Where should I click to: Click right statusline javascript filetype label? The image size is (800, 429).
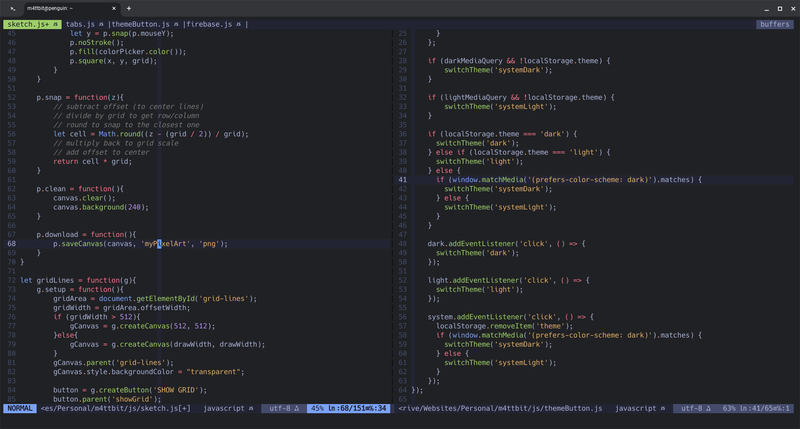(x=635, y=408)
